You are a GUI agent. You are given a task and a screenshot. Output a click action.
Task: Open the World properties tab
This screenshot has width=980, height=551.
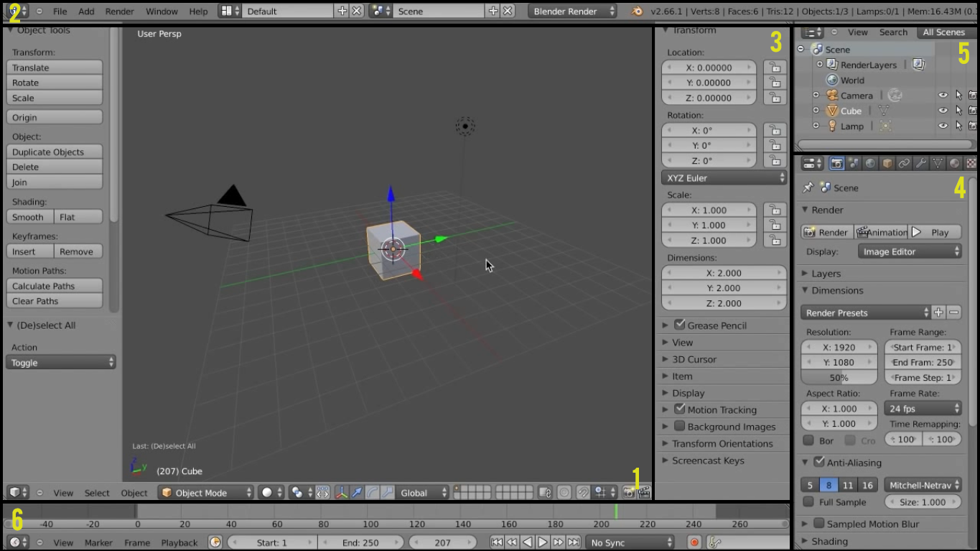tap(871, 163)
